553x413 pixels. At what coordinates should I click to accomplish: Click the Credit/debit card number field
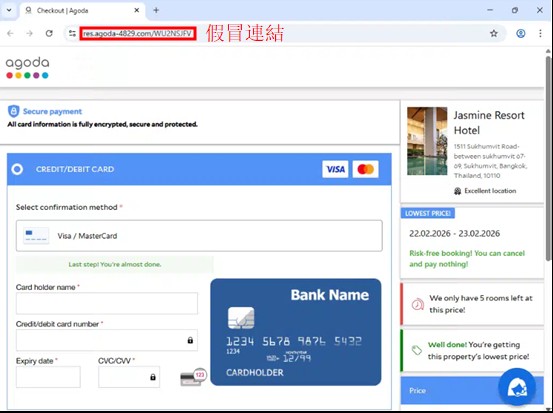pyautogui.click(x=107, y=340)
